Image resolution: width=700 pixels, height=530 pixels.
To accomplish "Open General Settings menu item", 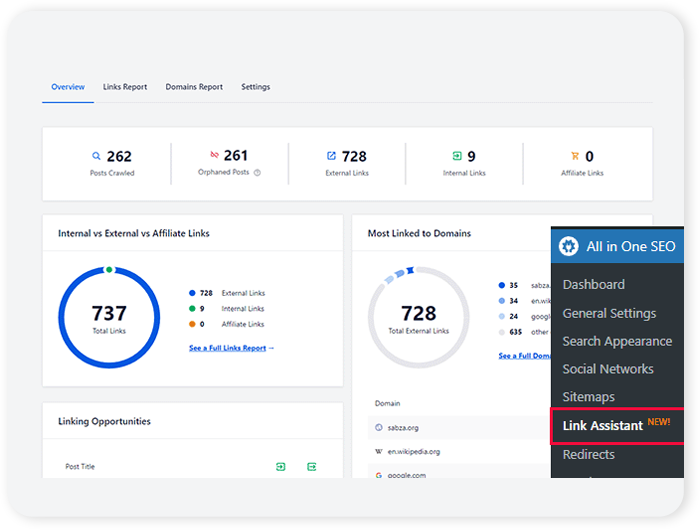I will click(609, 313).
